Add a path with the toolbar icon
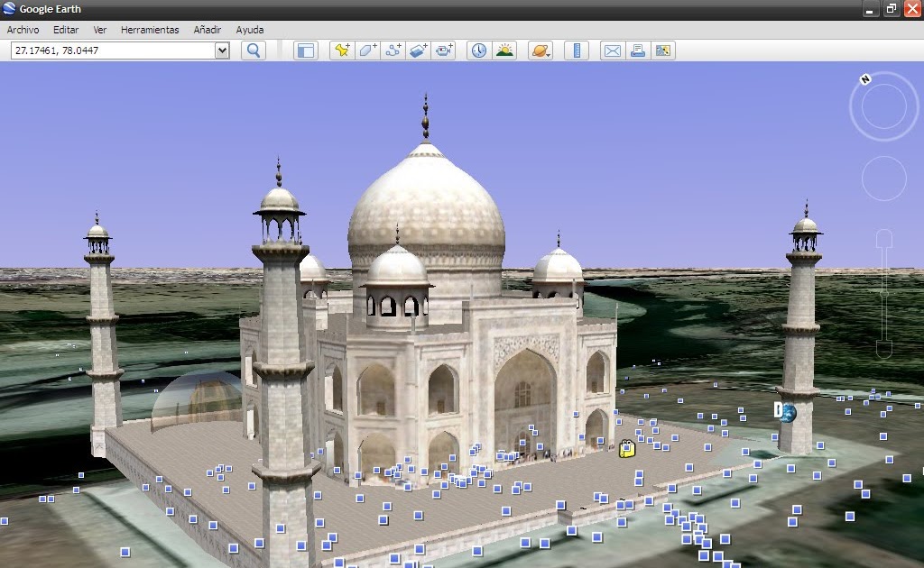This screenshot has width=924, height=568. (393, 50)
